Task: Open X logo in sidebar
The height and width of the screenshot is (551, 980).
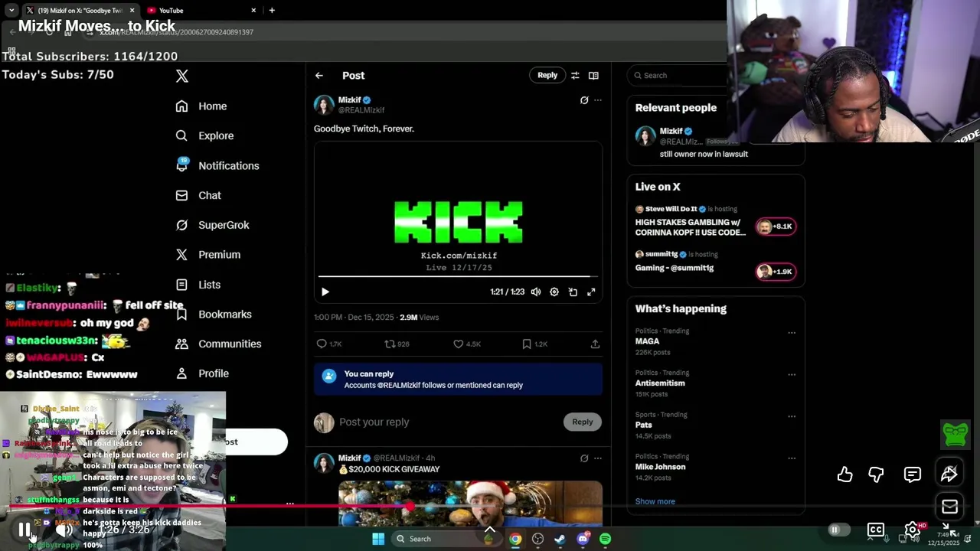Action: pyautogui.click(x=181, y=76)
